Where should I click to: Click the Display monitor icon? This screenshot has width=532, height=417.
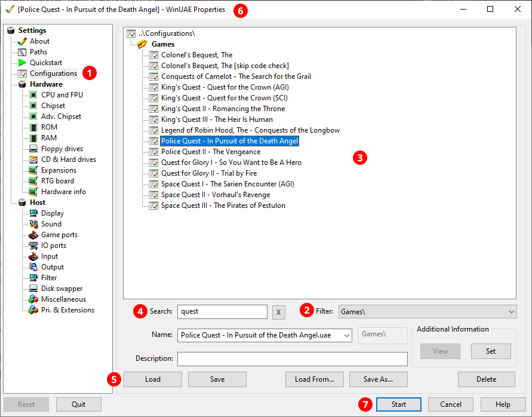click(33, 213)
